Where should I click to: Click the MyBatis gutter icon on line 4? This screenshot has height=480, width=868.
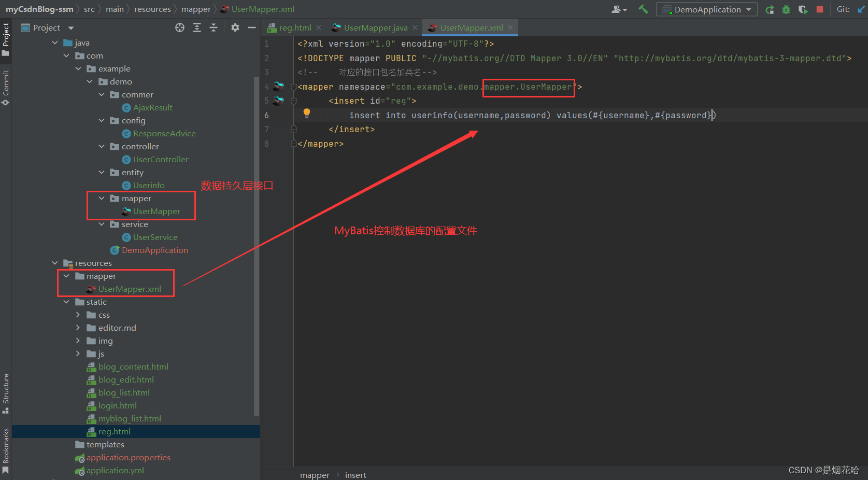tap(279, 86)
